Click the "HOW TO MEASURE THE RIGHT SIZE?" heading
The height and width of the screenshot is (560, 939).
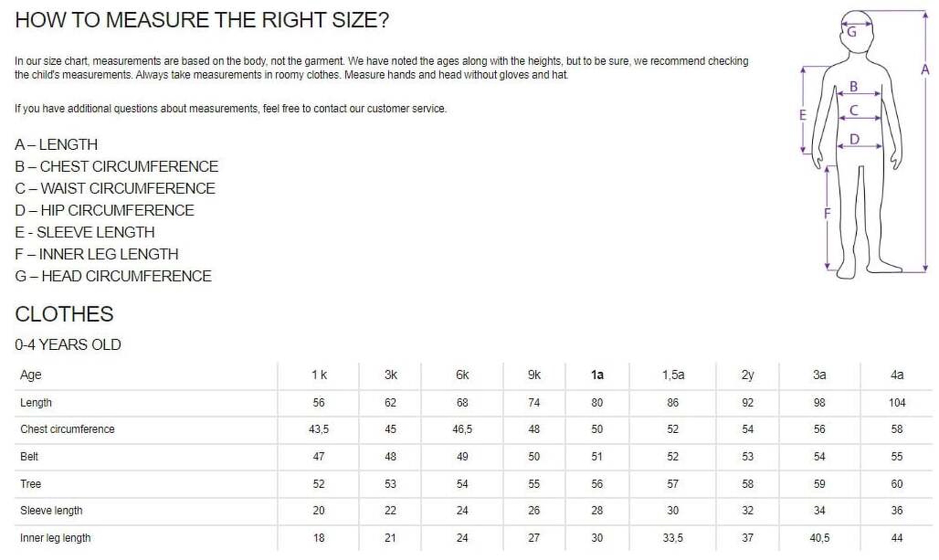point(202,20)
